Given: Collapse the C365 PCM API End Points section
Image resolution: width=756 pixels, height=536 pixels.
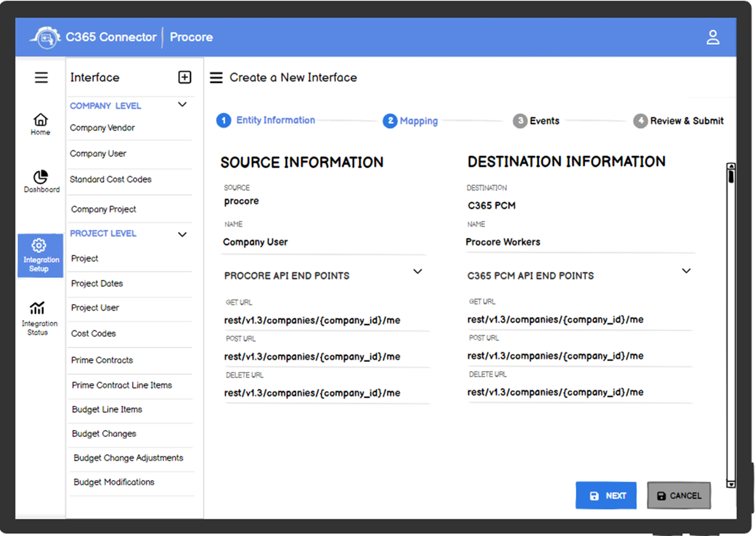Looking at the screenshot, I should tap(687, 271).
